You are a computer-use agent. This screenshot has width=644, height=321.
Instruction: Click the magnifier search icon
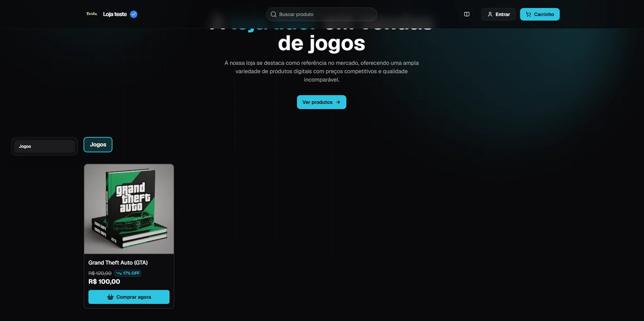pyautogui.click(x=274, y=14)
